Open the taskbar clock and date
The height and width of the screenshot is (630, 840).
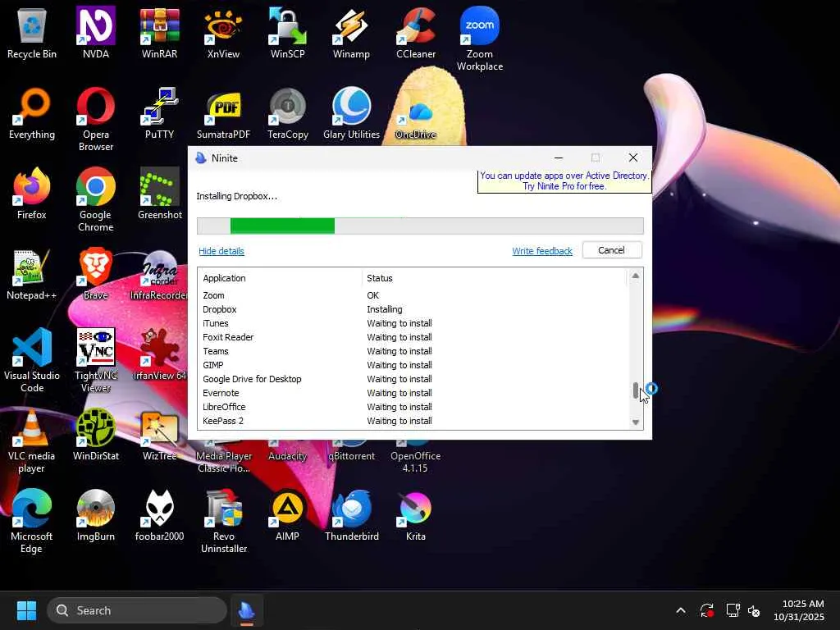pos(799,610)
